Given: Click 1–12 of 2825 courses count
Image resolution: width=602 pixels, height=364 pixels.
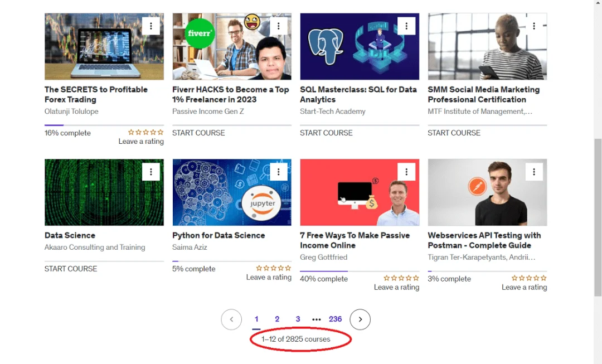Looking at the screenshot, I should point(295,339).
